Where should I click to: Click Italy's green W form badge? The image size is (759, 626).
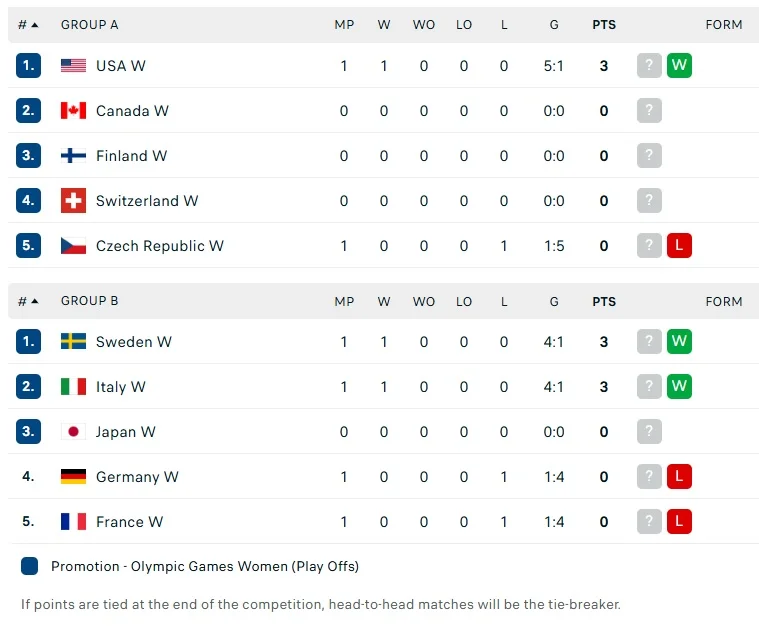[680, 386]
